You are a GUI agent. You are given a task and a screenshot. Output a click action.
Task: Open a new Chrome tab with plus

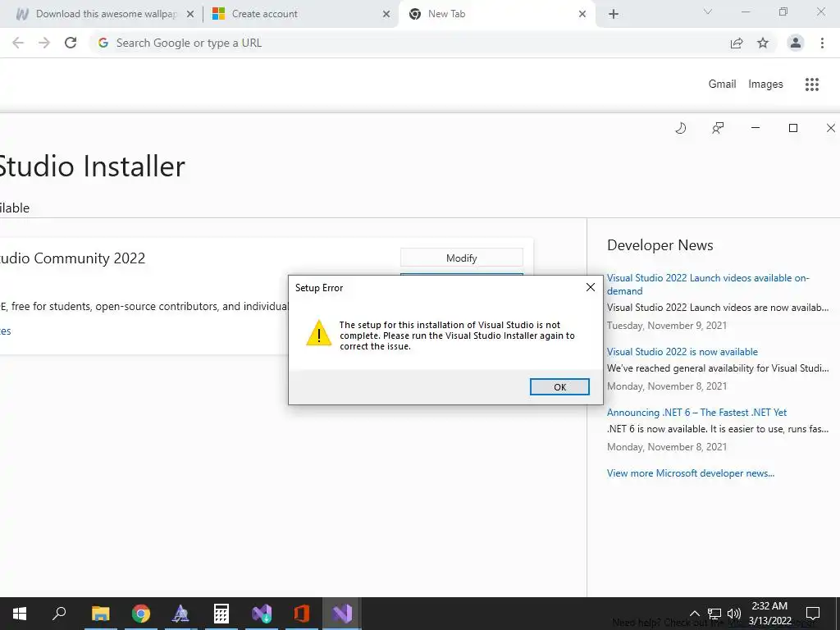pyautogui.click(x=614, y=14)
